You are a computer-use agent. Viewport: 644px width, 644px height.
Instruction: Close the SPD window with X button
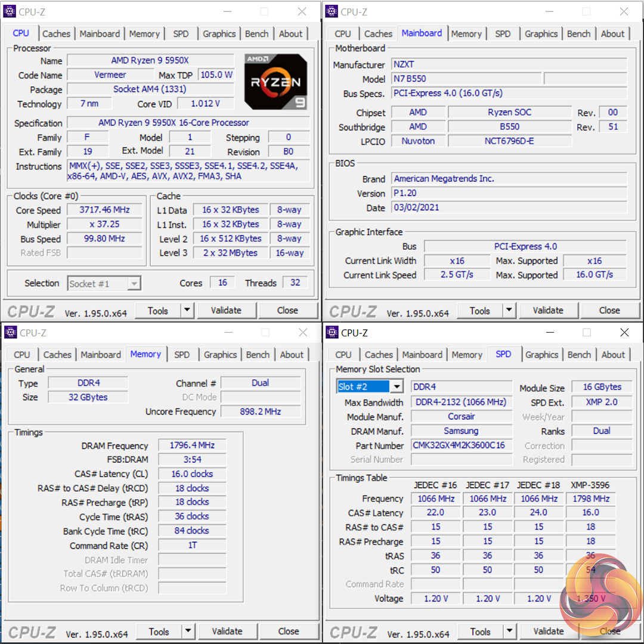pos(624,332)
